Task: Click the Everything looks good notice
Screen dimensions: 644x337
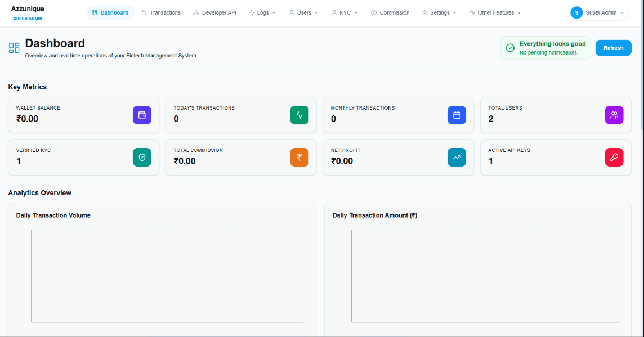Action: [x=545, y=48]
